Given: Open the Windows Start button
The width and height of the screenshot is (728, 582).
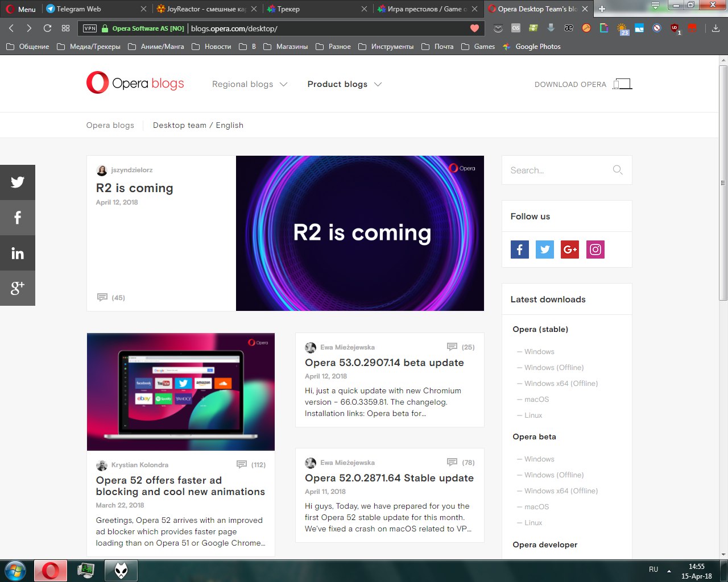Looking at the screenshot, I should (x=15, y=570).
